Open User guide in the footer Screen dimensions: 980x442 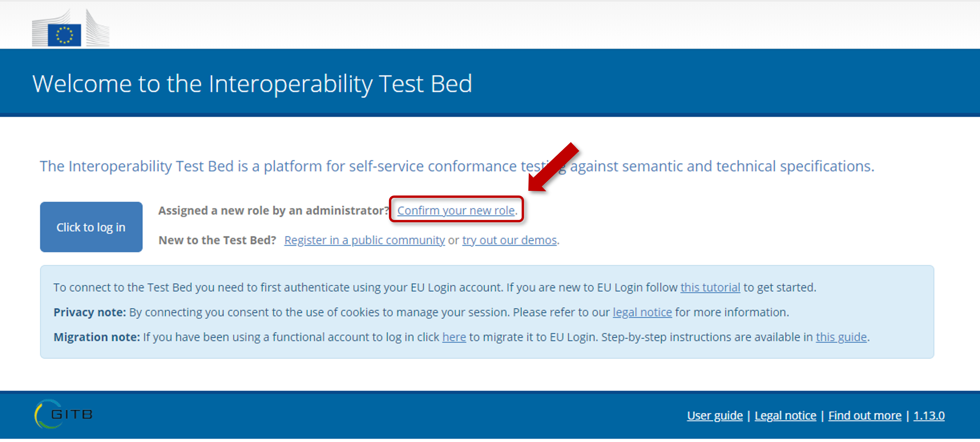coord(715,415)
